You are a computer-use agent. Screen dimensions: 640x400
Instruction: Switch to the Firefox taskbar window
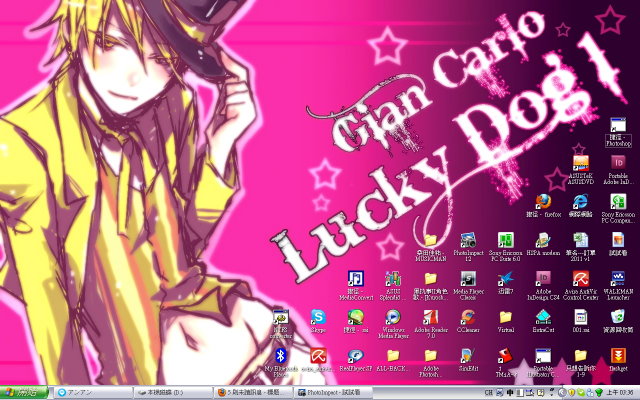click(254, 393)
